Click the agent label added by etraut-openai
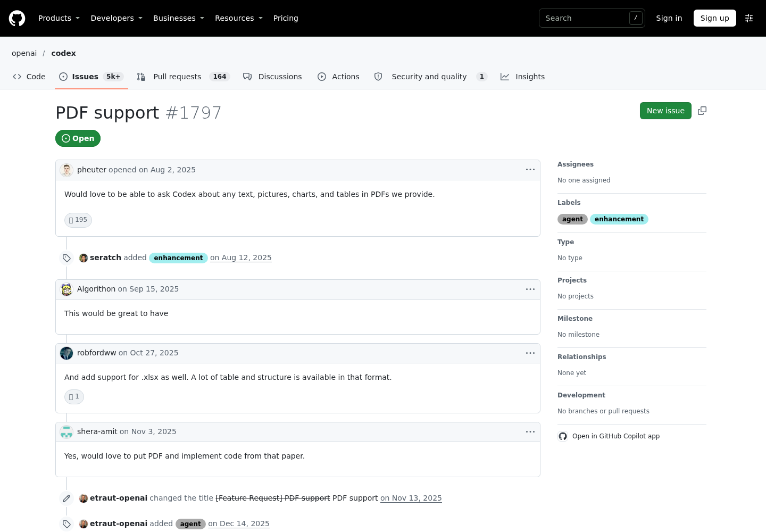Screen dimensions: 766x532 190,524
